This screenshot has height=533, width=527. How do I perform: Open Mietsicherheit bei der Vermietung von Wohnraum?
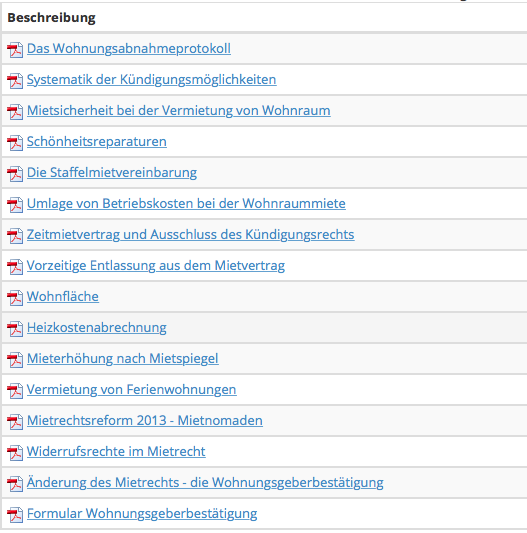[x=178, y=111]
